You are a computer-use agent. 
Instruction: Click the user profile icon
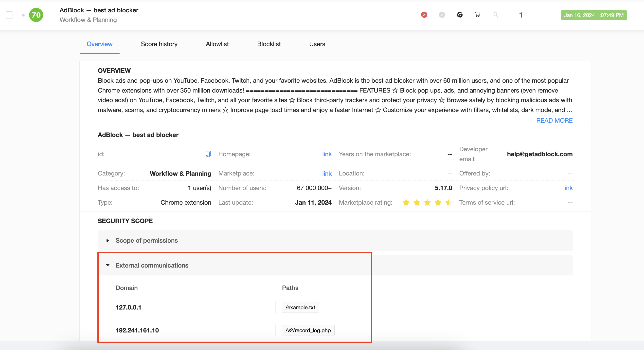(x=495, y=15)
